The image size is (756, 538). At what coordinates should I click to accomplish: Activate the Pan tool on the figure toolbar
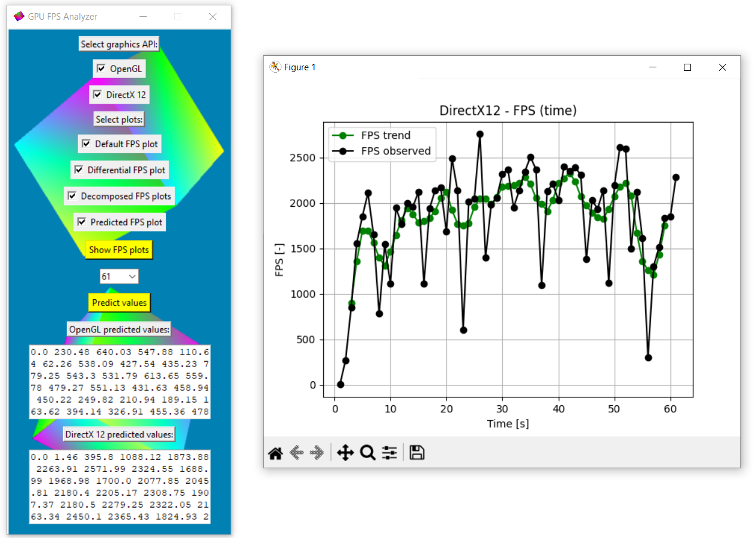[x=345, y=453]
